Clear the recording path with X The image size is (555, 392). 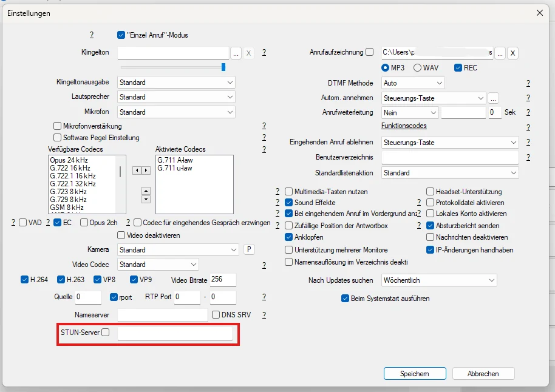point(512,53)
